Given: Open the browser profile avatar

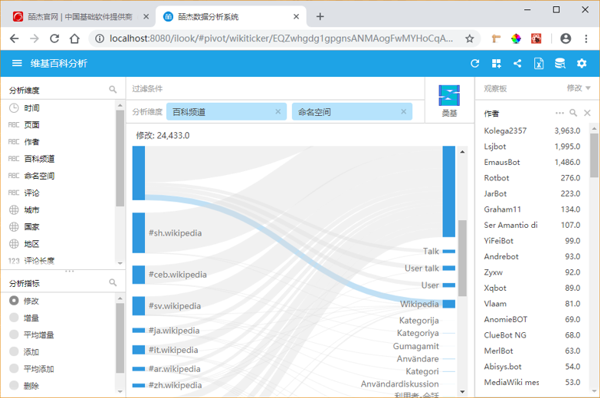Looking at the screenshot, I should [x=566, y=39].
